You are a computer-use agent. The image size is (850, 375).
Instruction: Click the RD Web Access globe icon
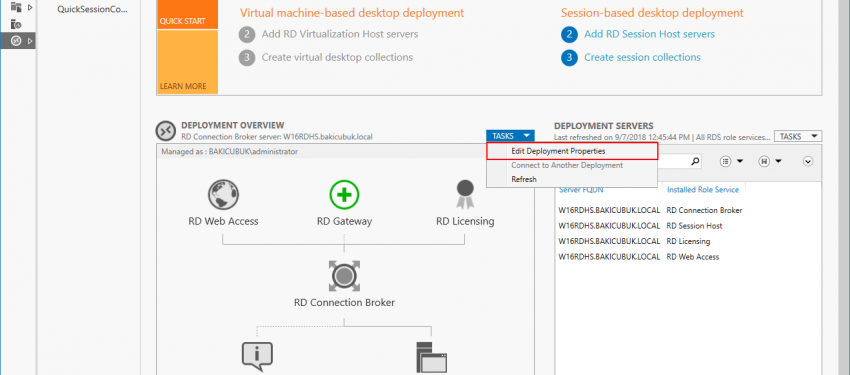[223, 195]
